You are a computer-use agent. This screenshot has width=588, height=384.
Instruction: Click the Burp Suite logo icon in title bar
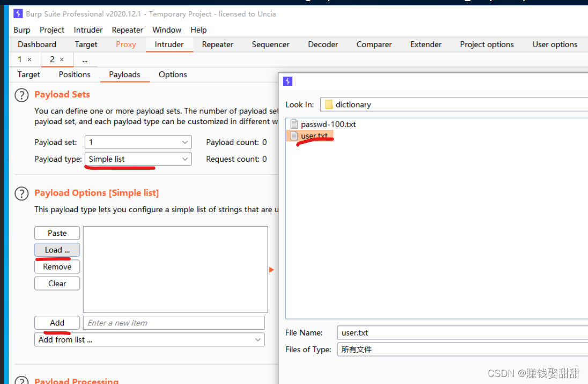[18, 14]
